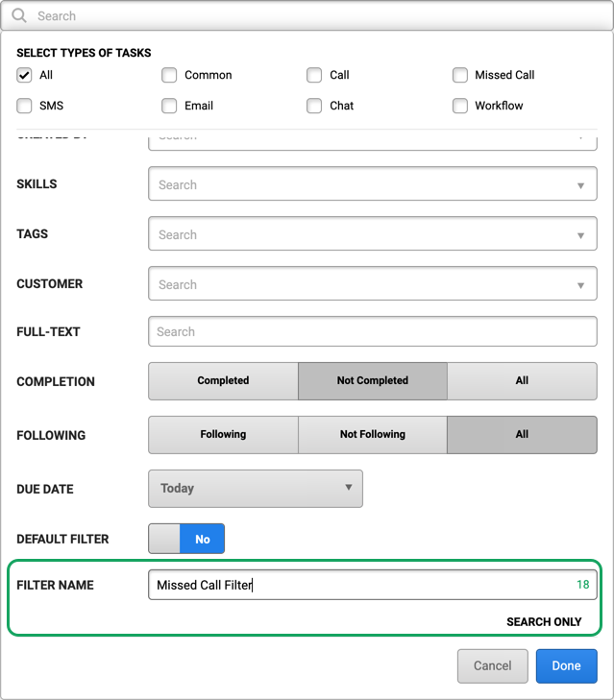Enable the Missed Call checkbox
Viewport: 614px width, 700px height.
[460, 75]
